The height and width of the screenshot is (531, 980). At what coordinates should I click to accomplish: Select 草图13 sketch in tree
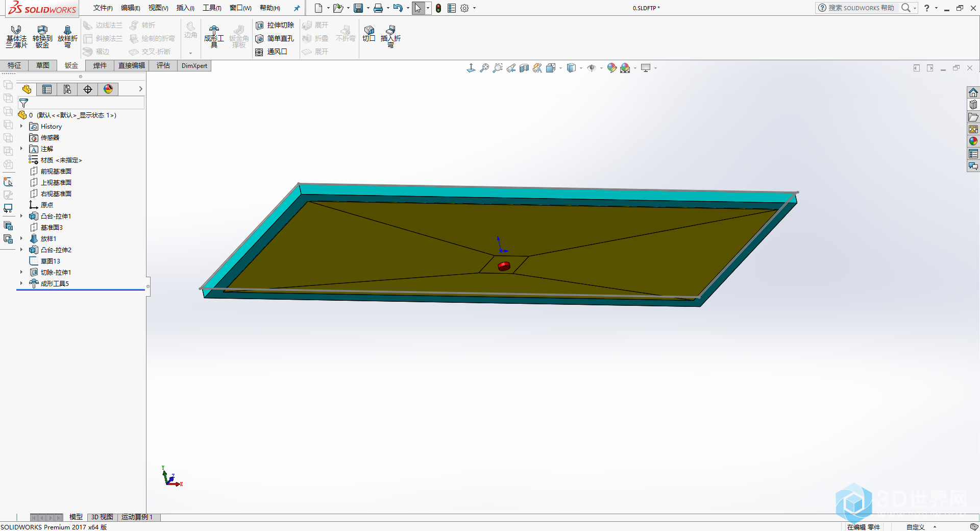pyautogui.click(x=51, y=261)
